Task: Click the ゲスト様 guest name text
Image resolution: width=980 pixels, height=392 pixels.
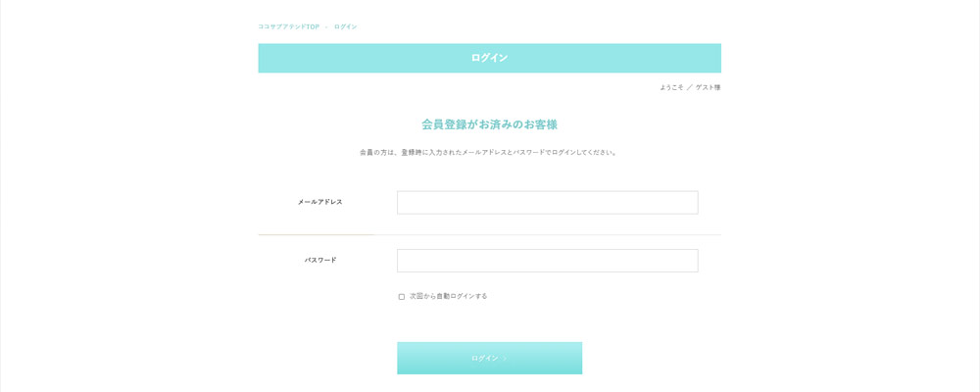Action: click(708, 87)
